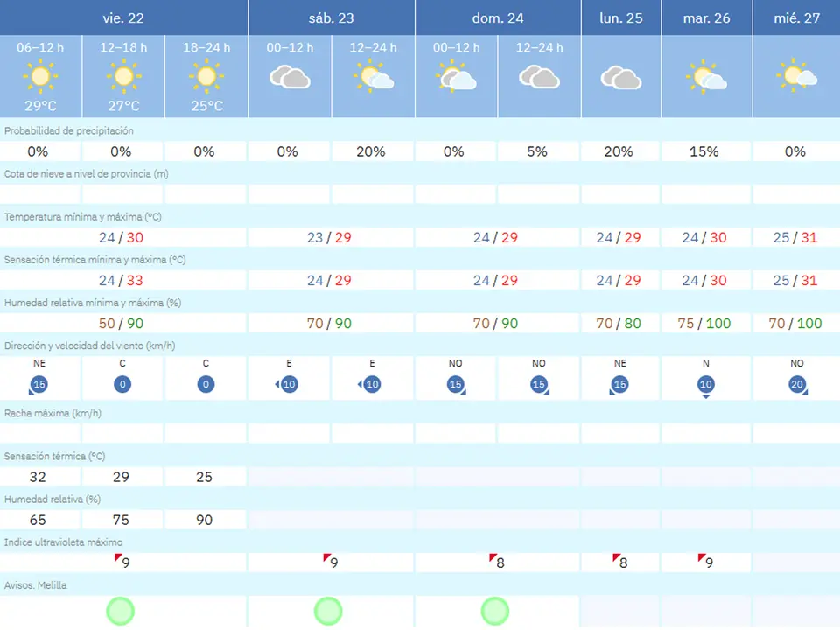The image size is (840, 630).
Task: Click the 'Avisos. Melilla' label
Action: [35, 585]
